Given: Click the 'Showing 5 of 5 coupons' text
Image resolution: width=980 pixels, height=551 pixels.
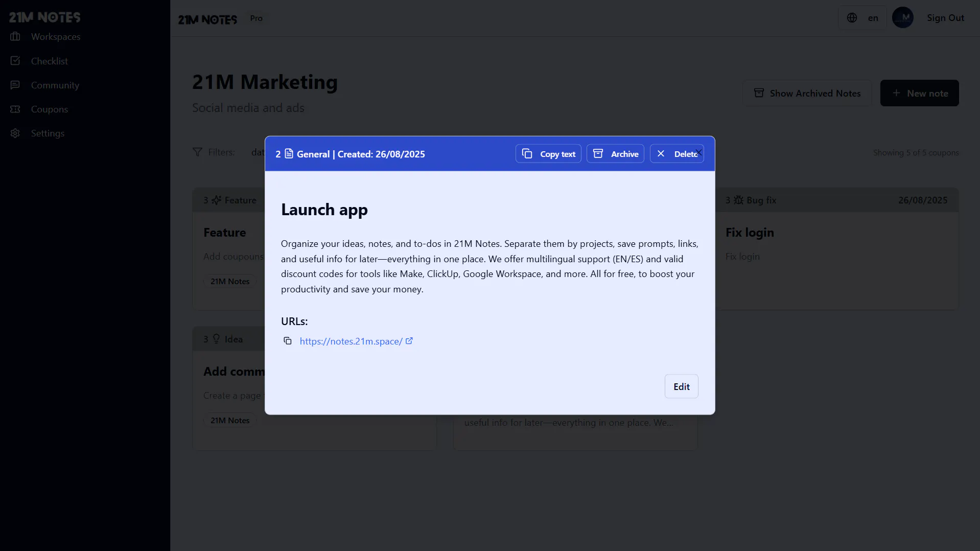Looking at the screenshot, I should coord(916,152).
